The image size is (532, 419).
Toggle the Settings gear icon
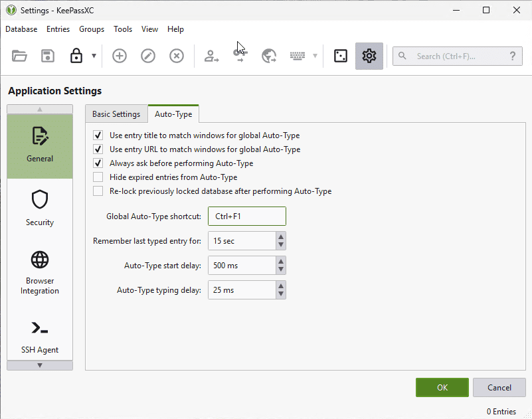(x=369, y=56)
